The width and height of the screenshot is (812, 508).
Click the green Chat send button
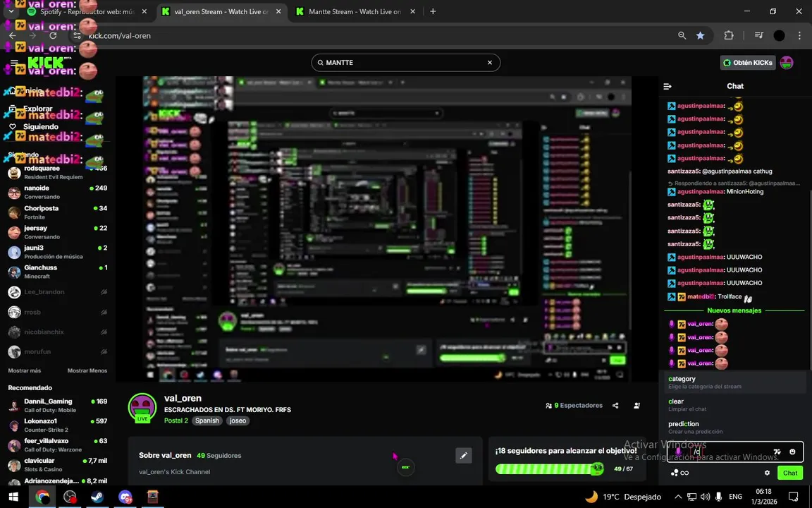pyautogui.click(x=789, y=473)
